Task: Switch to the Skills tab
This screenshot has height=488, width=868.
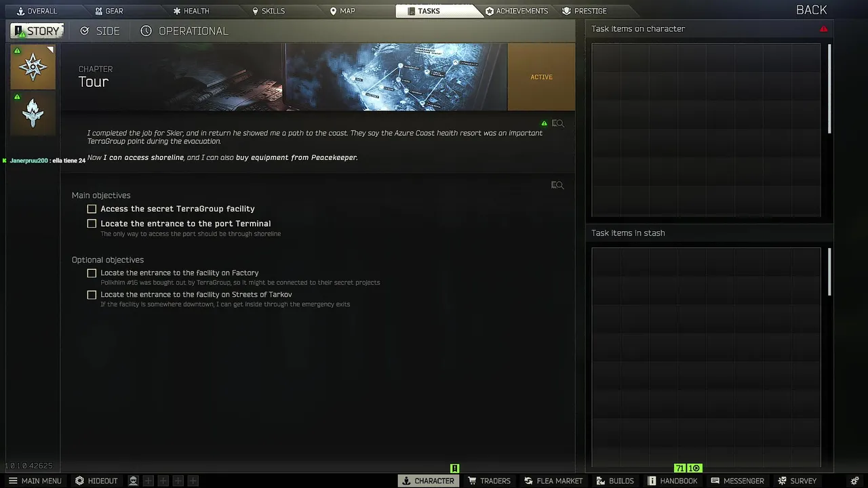Action: [x=269, y=11]
